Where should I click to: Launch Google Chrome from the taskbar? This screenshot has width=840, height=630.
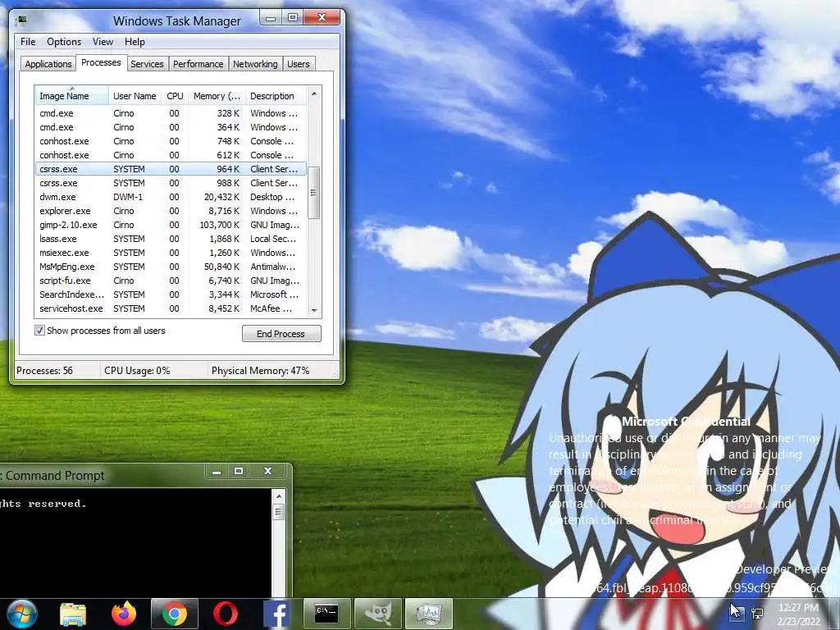(175, 614)
